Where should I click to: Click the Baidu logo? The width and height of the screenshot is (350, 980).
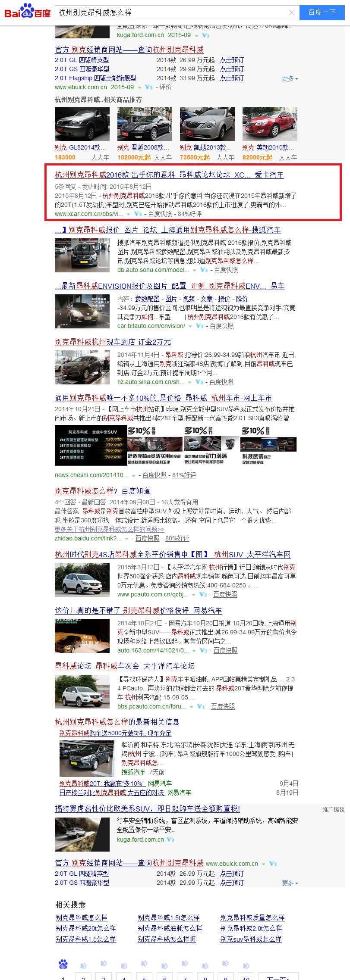27,11
